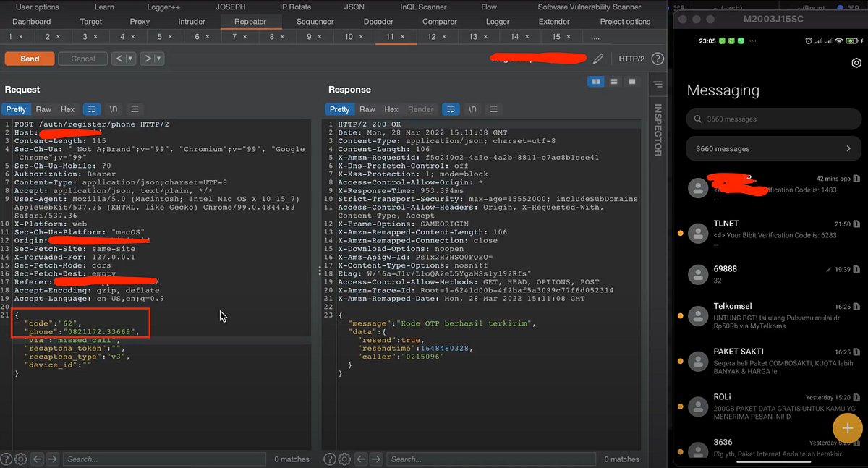This screenshot has height=468, width=868.
Task: Switch the Response view to Hex
Action: (x=391, y=109)
